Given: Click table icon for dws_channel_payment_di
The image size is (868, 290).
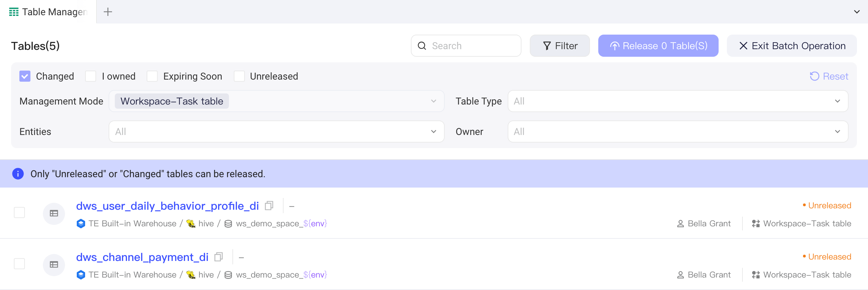Looking at the screenshot, I should click(54, 265).
